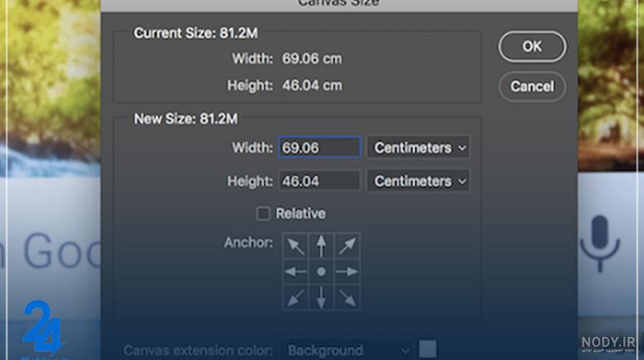Open the Height units Centimeters dropdown
644x360 pixels.
tap(419, 181)
